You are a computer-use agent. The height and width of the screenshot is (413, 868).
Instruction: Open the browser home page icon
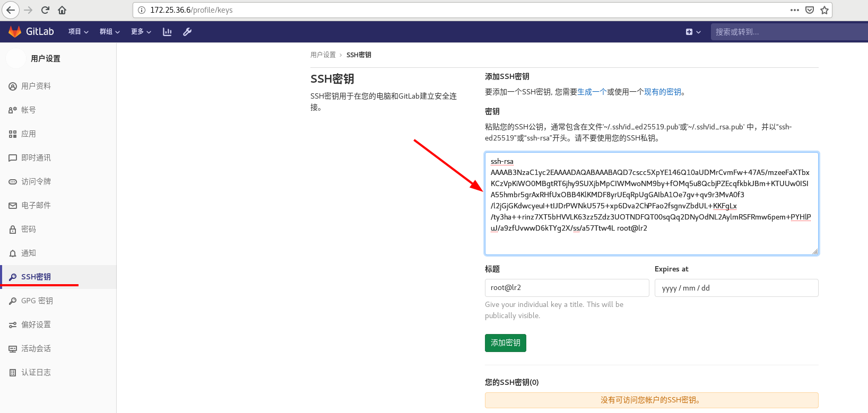62,10
